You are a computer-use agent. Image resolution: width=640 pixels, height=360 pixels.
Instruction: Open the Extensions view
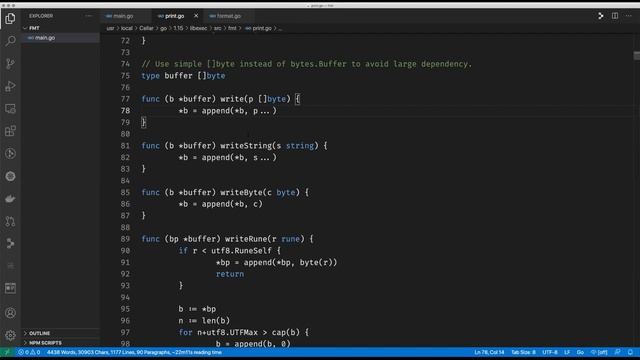(x=10, y=131)
